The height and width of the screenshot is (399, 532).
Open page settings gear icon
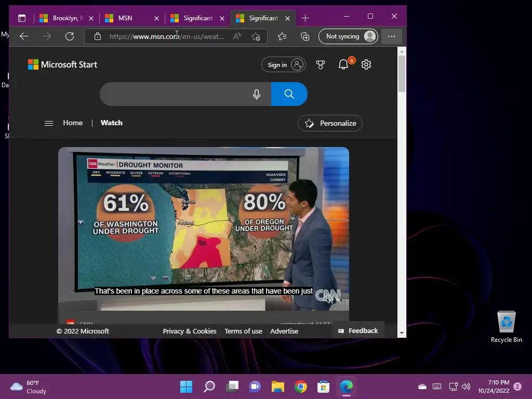click(x=366, y=64)
